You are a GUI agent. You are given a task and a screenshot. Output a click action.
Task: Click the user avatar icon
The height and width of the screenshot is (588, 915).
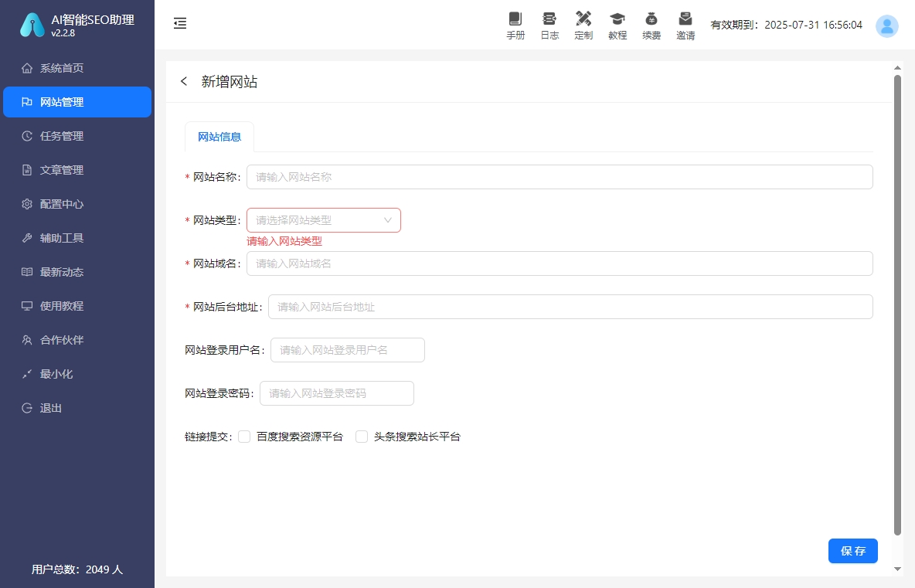click(887, 25)
